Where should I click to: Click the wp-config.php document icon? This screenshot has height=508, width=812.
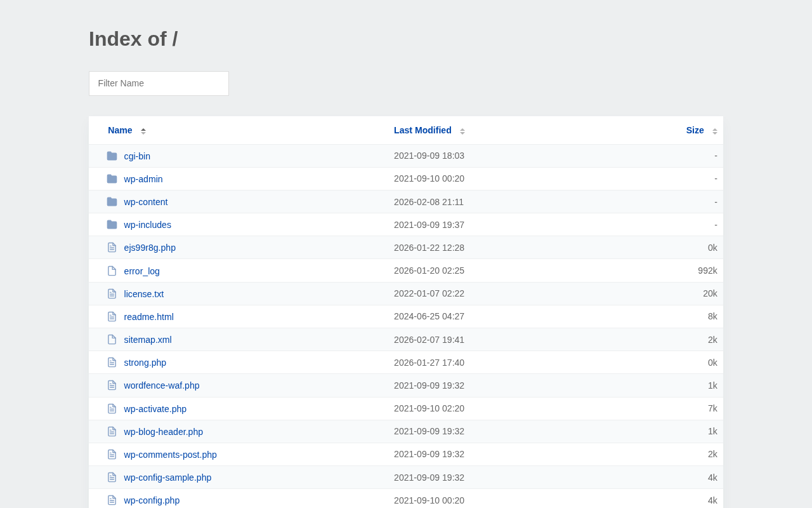[x=112, y=500]
